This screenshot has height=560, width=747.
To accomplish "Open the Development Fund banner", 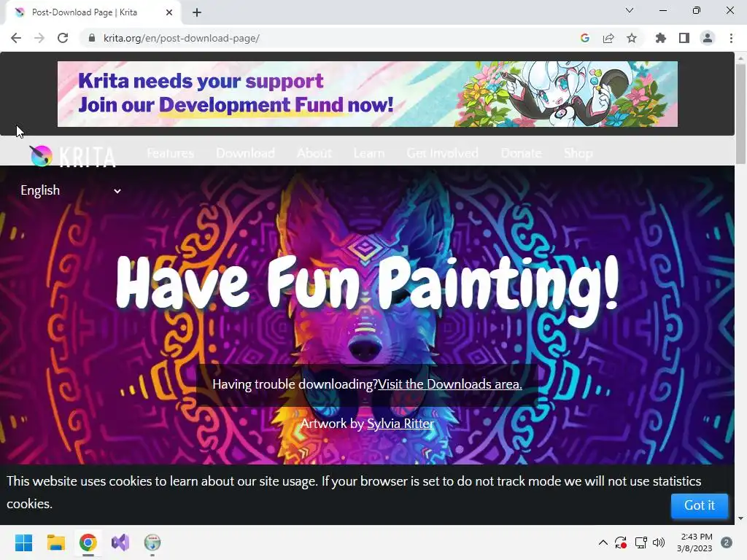I will (368, 94).
